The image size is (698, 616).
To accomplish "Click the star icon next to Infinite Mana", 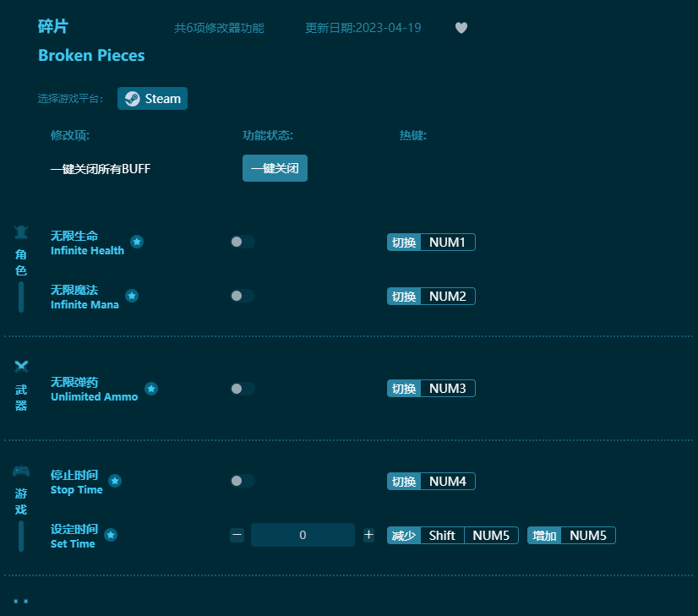I will coord(132,296).
